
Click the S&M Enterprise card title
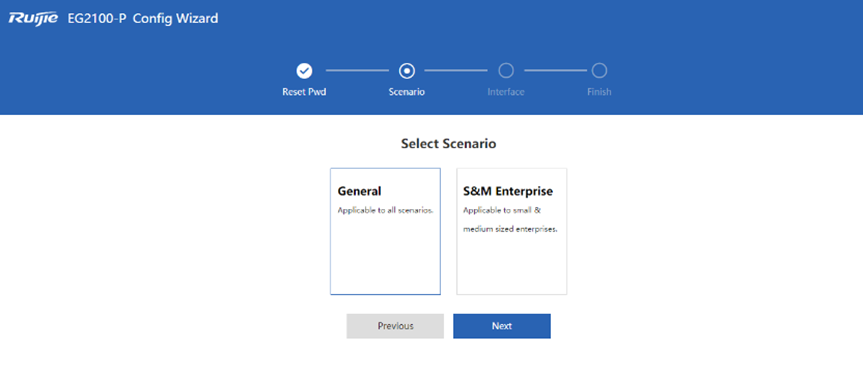(508, 191)
